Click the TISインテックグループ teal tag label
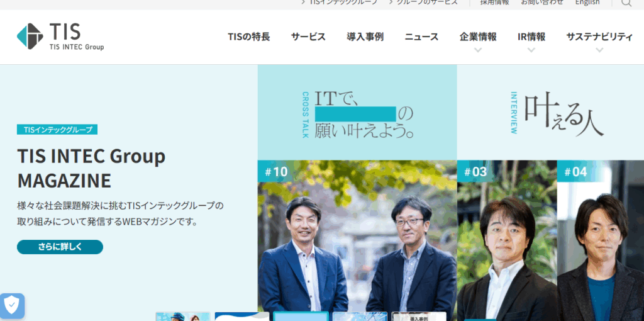The height and width of the screenshot is (321, 644). [x=57, y=130]
